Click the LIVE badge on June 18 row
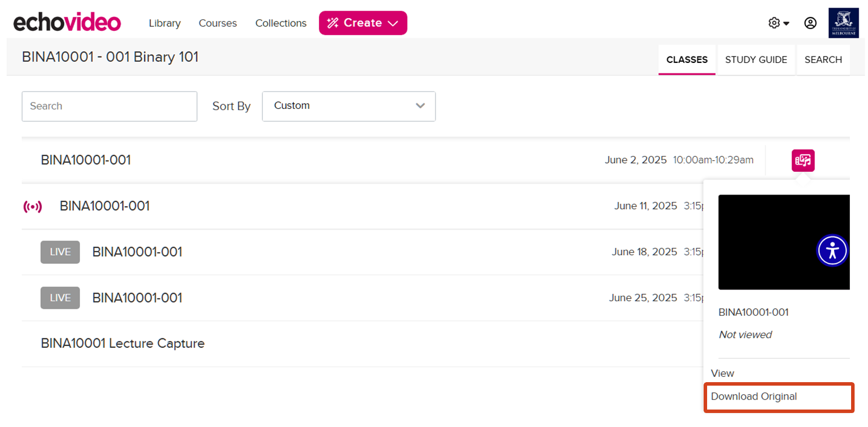868x427 pixels. (x=60, y=252)
